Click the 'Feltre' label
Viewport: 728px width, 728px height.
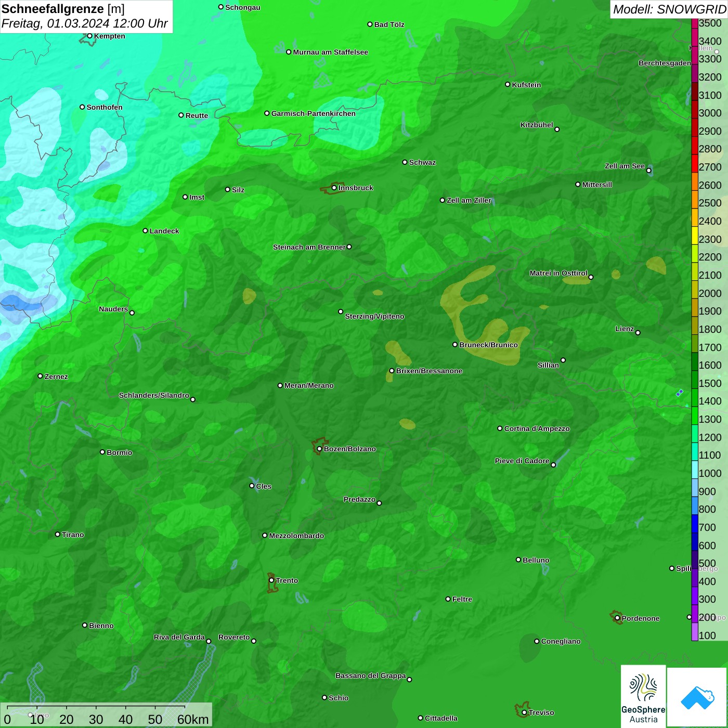tap(462, 599)
